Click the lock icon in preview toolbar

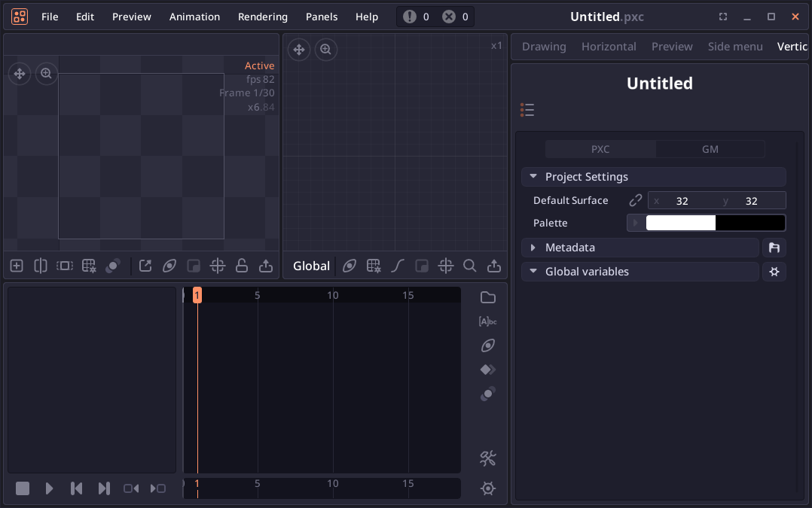tap(242, 266)
